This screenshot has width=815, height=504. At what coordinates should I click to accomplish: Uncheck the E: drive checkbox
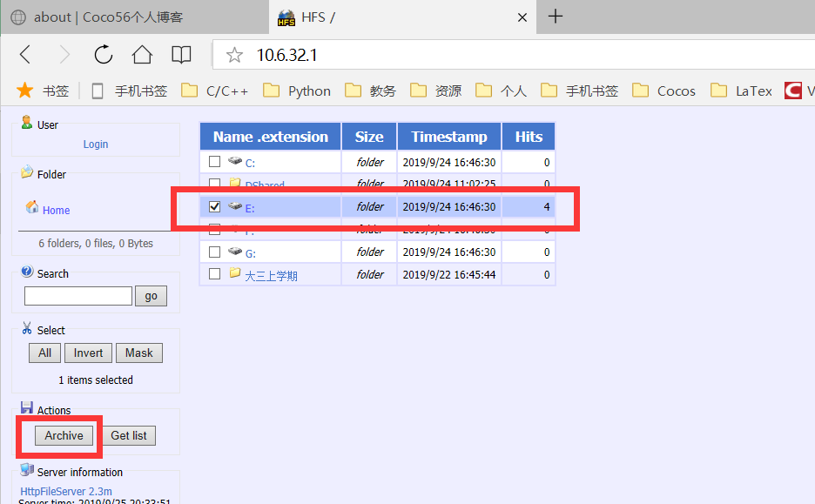click(213, 206)
